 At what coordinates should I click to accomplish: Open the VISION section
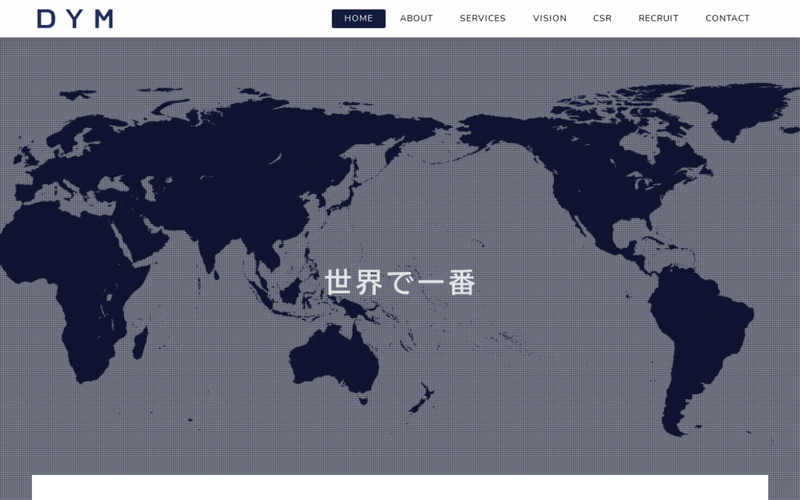click(x=549, y=18)
